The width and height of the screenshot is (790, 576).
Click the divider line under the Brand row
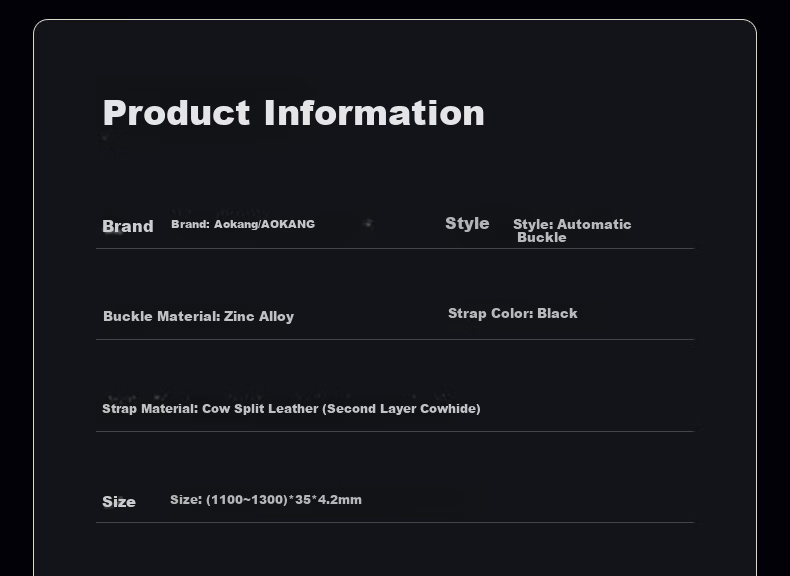tap(395, 248)
